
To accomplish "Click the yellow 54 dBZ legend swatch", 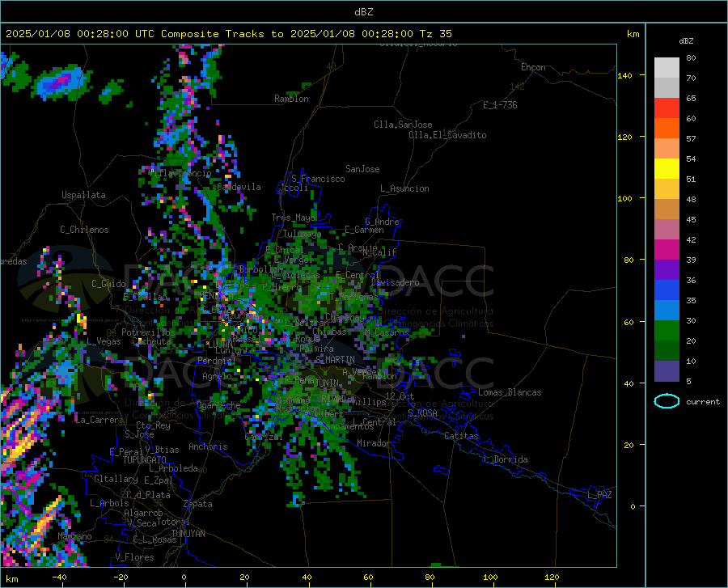I will tap(667, 168).
